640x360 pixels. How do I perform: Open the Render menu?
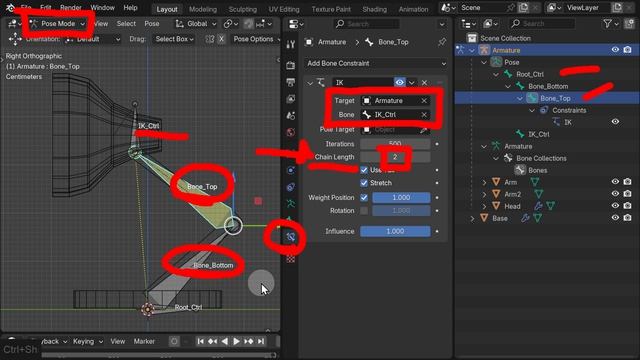(71, 8)
